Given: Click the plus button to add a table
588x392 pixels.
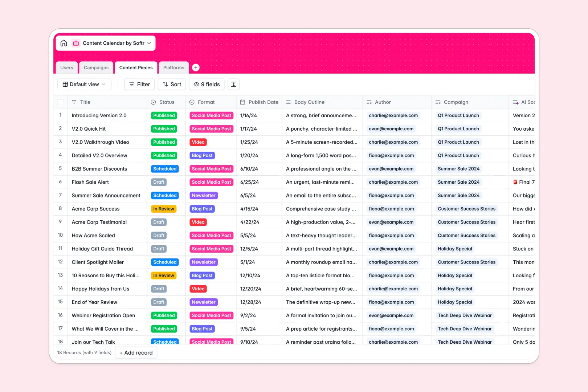Looking at the screenshot, I should pos(196,67).
